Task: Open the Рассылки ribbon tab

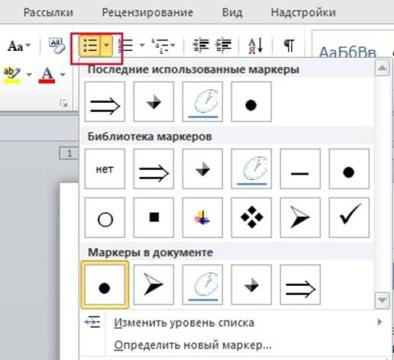Action: (48, 12)
